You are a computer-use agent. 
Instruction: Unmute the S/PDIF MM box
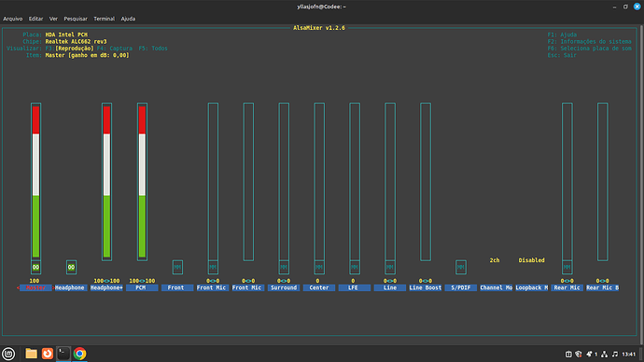tap(461, 267)
